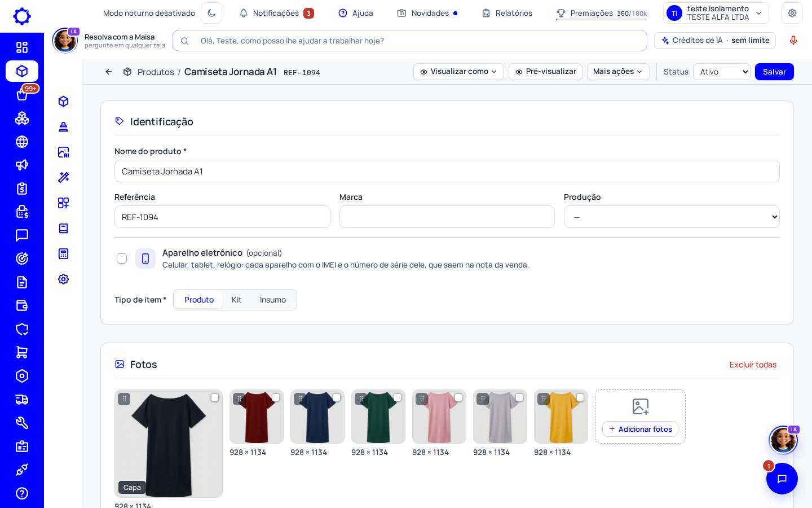This screenshot has width=812, height=508.
Task: Click the microphone voice input icon
Action: coord(793,41)
